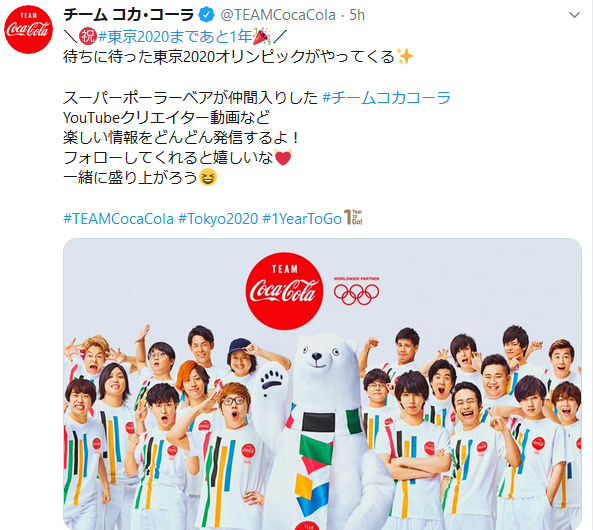The image size is (593, 530).
Task: Open the attached group photo image
Action: (x=322, y=384)
